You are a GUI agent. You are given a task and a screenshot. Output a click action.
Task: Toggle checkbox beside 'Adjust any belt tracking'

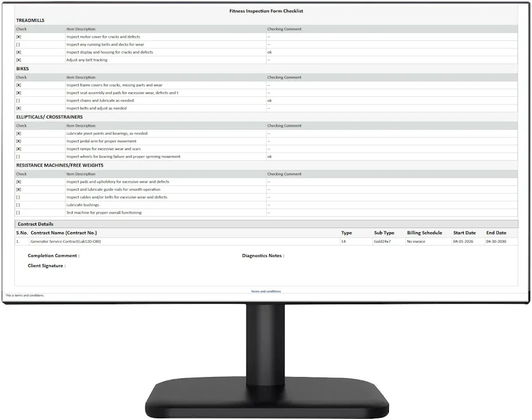click(x=19, y=60)
